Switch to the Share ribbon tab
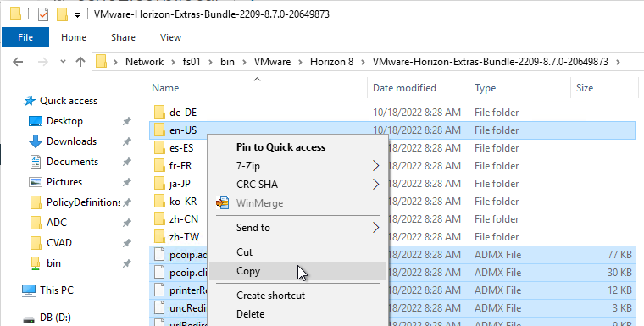The width and height of the screenshot is (644, 326). [123, 37]
